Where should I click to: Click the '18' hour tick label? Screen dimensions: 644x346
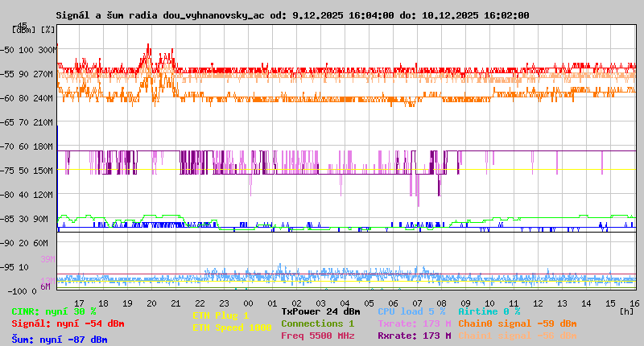(x=103, y=303)
